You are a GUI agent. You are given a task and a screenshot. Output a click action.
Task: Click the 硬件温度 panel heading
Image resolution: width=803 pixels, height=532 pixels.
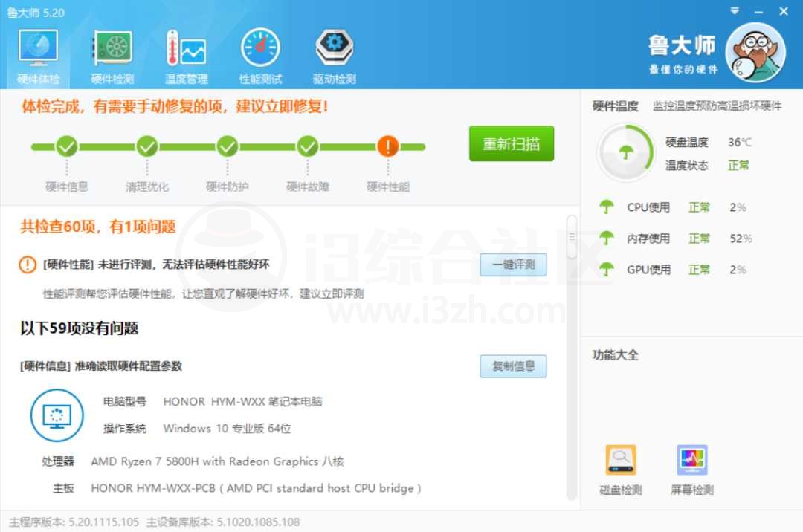coord(616,106)
